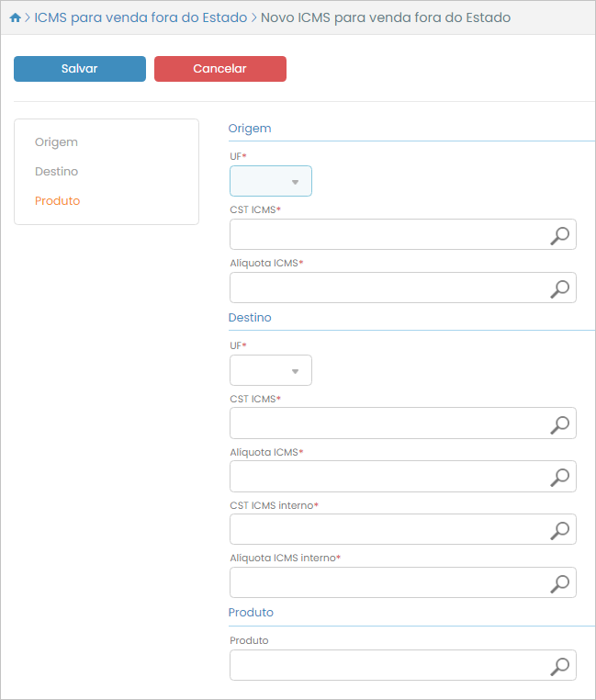Click search icon for Destino CST ICMS

(x=559, y=424)
